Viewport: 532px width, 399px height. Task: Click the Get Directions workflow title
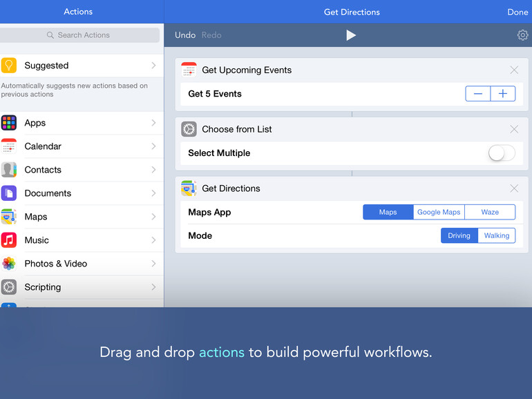pyautogui.click(x=352, y=12)
